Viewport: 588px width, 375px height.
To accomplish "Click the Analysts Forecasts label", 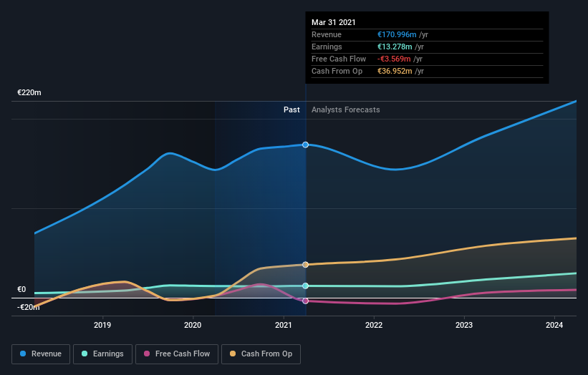I will [x=346, y=109].
